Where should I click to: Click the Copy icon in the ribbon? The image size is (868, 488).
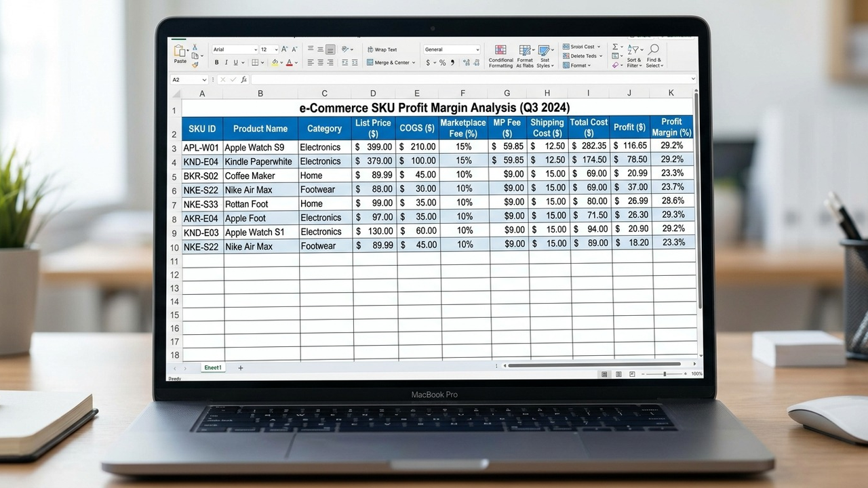coord(195,56)
